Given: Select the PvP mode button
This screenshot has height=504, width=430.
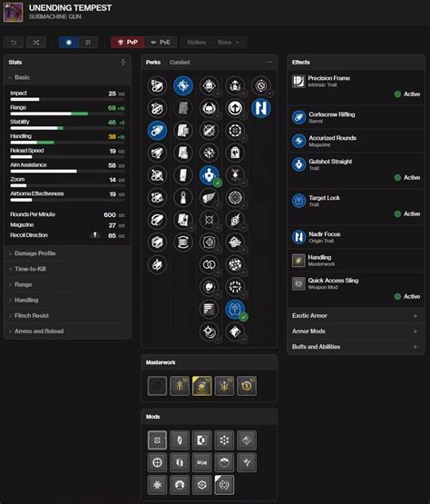Looking at the screenshot, I should pos(128,43).
